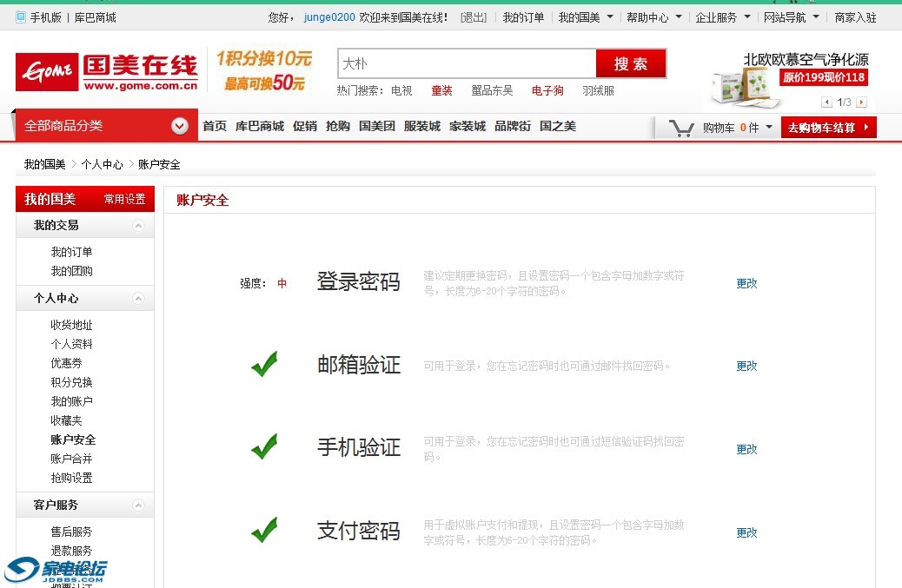Open 抢购设置 in sidebar

pyautogui.click(x=71, y=478)
